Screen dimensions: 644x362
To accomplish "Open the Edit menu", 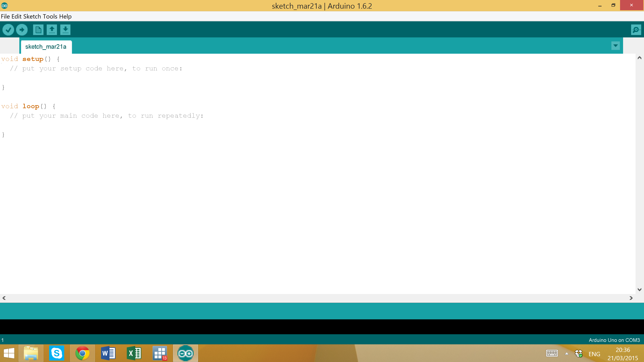I will coord(17,16).
